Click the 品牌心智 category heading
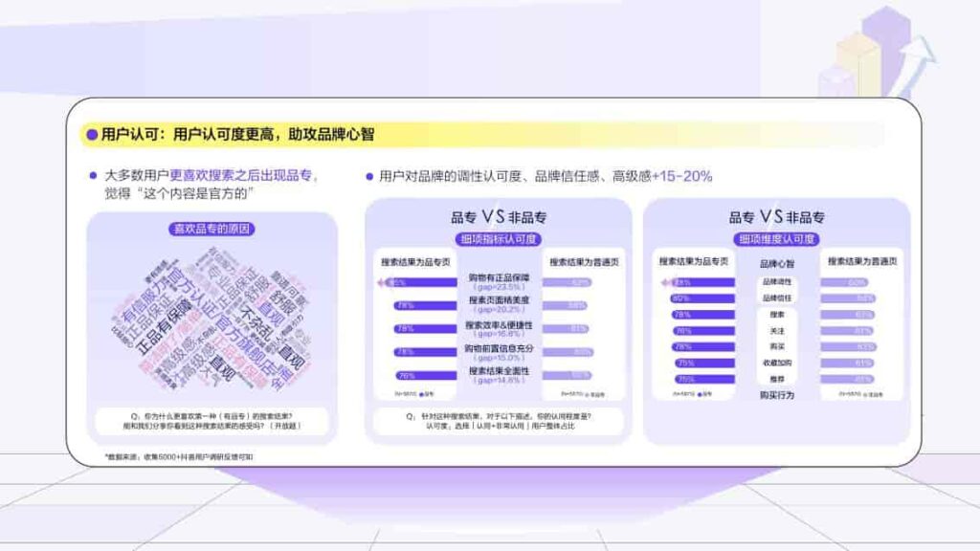The image size is (980, 551). click(x=776, y=263)
